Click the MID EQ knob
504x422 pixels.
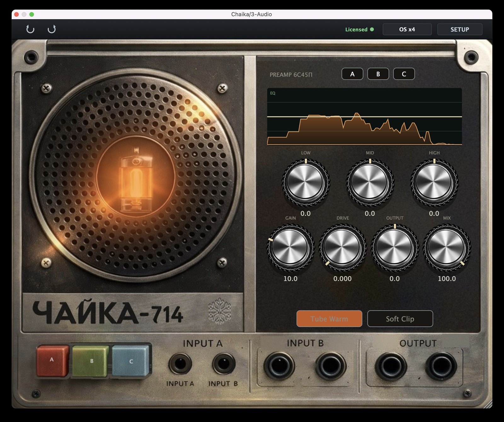point(370,183)
